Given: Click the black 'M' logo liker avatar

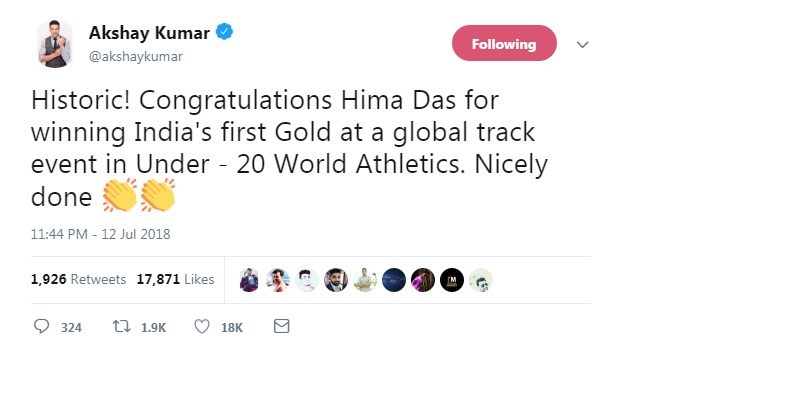Looking at the screenshot, I should [452, 280].
